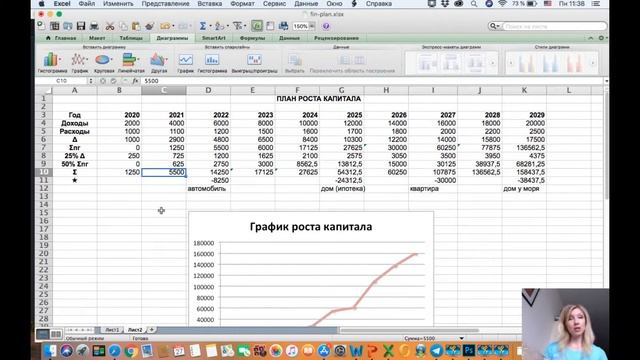
Task: Add a new sheet with plus button
Action: click(151, 330)
